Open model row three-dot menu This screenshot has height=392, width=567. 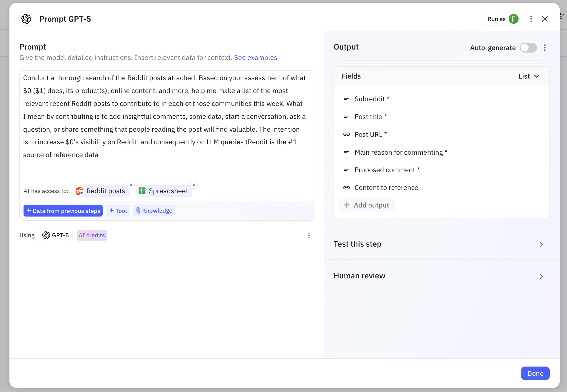coord(309,235)
